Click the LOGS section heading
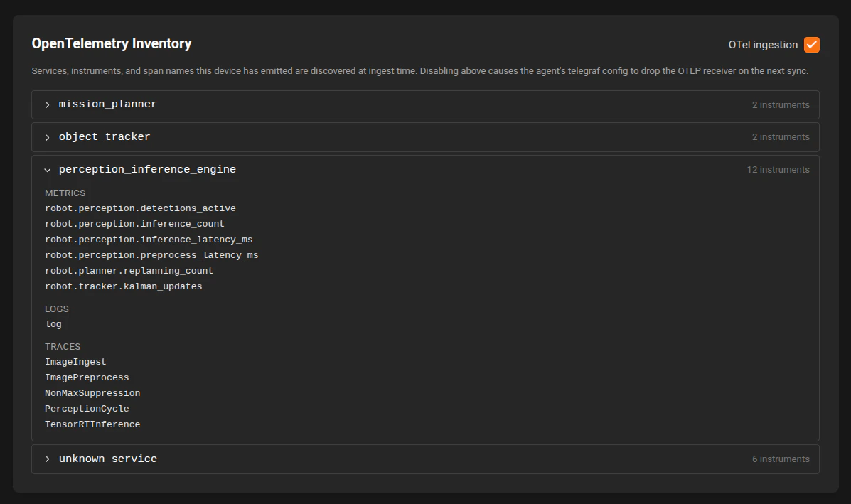Screen dimensions: 851x504 56,309
